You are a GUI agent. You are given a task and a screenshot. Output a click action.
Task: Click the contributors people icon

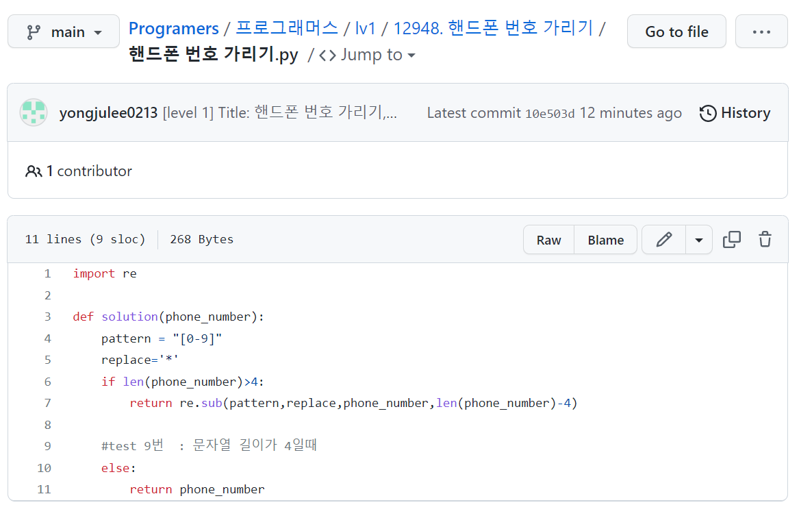tap(34, 171)
